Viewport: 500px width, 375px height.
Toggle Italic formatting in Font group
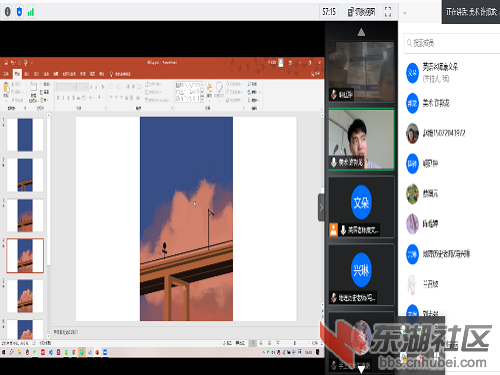63,98
